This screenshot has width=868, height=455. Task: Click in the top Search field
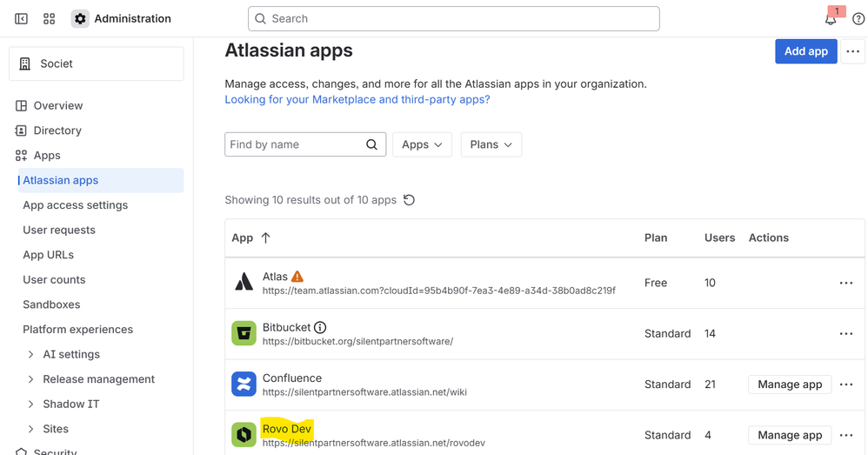[454, 19]
